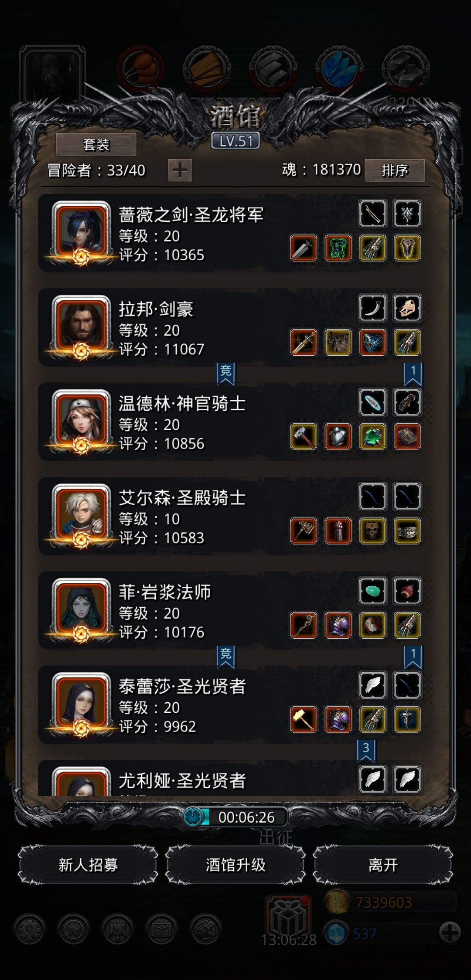Image resolution: width=471 pixels, height=980 pixels.
Task: Click the red book icon of 温德林·神官骑士
Action: pyautogui.click(x=407, y=436)
